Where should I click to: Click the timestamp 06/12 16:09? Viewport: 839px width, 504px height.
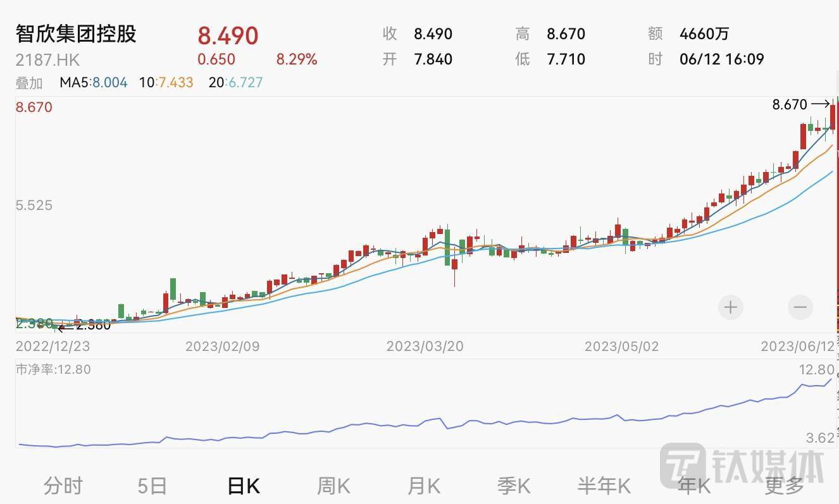click(722, 59)
